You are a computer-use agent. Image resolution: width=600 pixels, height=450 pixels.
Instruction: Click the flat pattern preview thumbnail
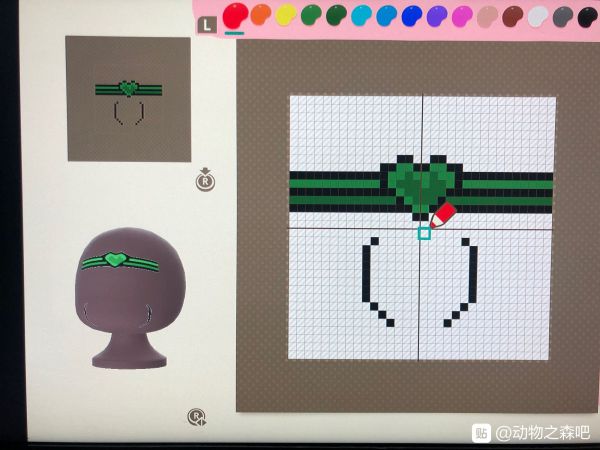coord(128,98)
